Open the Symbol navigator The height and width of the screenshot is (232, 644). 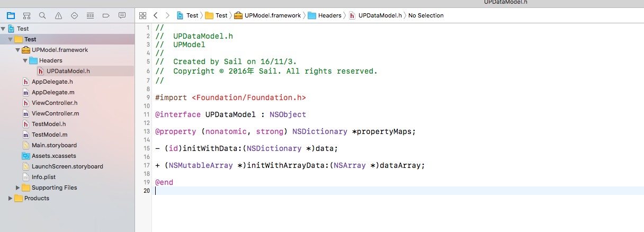pyautogui.click(x=26, y=15)
